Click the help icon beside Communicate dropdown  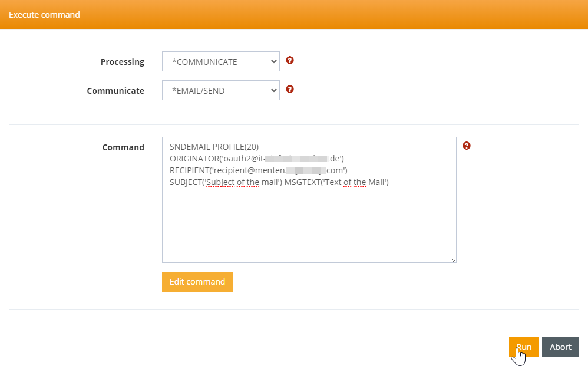click(x=289, y=90)
